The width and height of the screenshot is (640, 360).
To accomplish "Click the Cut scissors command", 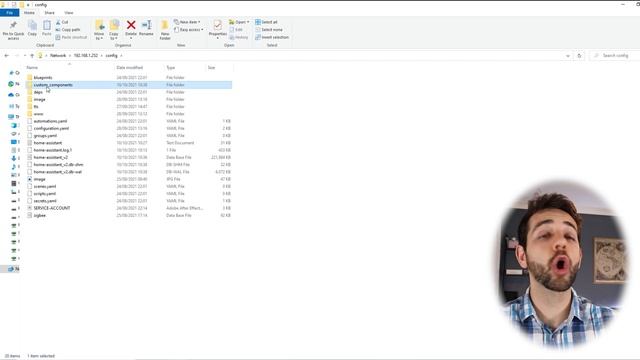I will pos(62,22).
